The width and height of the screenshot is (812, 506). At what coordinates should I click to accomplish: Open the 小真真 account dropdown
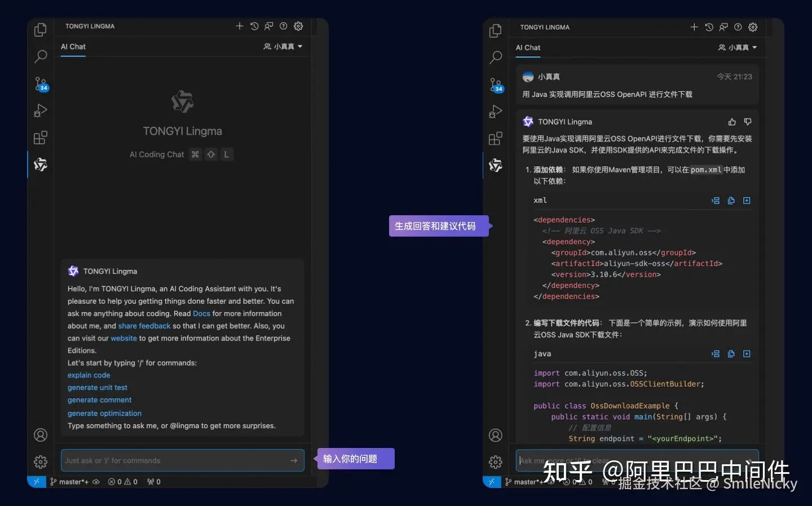click(x=283, y=47)
